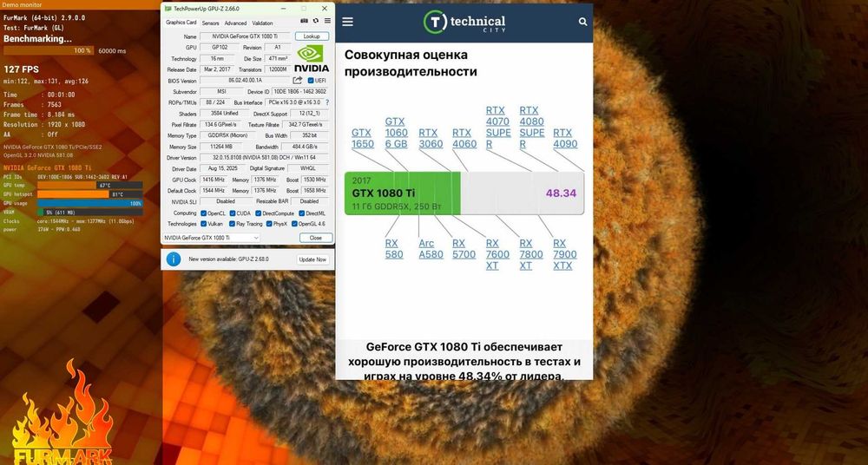Click the Name field in GPU-Z
Viewport: 868px width, 465px height.
pyautogui.click(x=246, y=36)
